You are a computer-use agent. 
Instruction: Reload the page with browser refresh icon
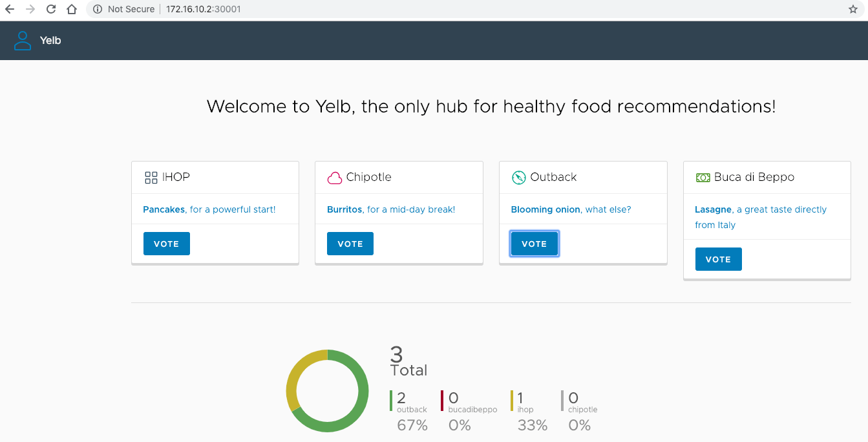[x=51, y=9]
